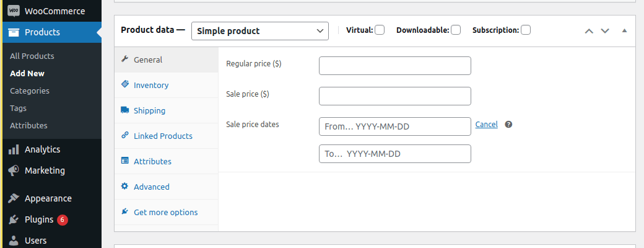Cancel the sale price date schedule
Viewport: 644px width, 248px height.
(x=486, y=124)
